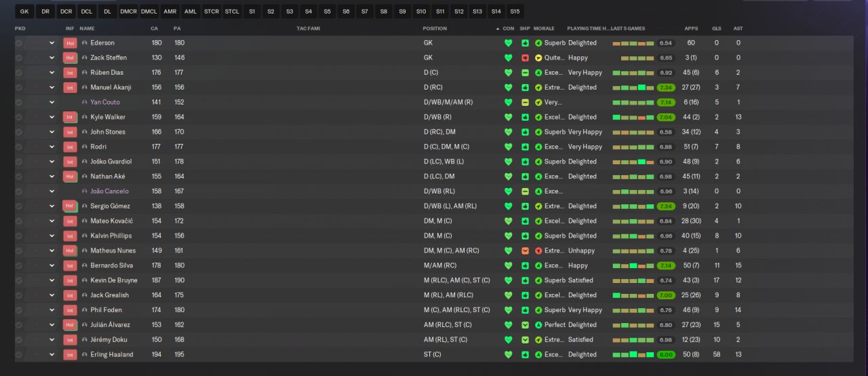Select the DMCL position slot
The image size is (868, 376).
click(149, 12)
